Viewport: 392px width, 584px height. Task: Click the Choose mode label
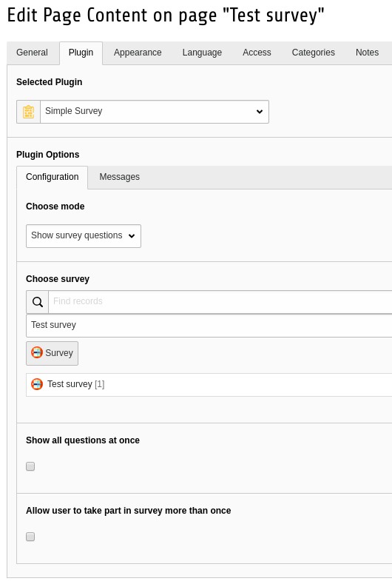pyautogui.click(x=55, y=207)
